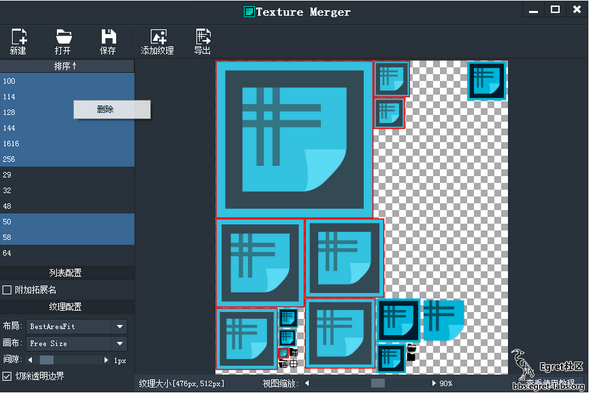Select list item 48

(x=67, y=206)
